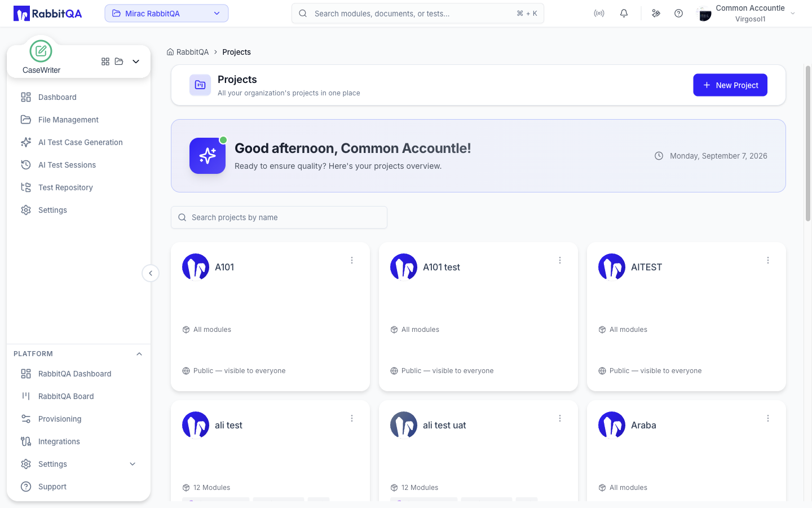Focus the Search projects by name field
The height and width of the screenshot is (508, 812).
(279, 217)
